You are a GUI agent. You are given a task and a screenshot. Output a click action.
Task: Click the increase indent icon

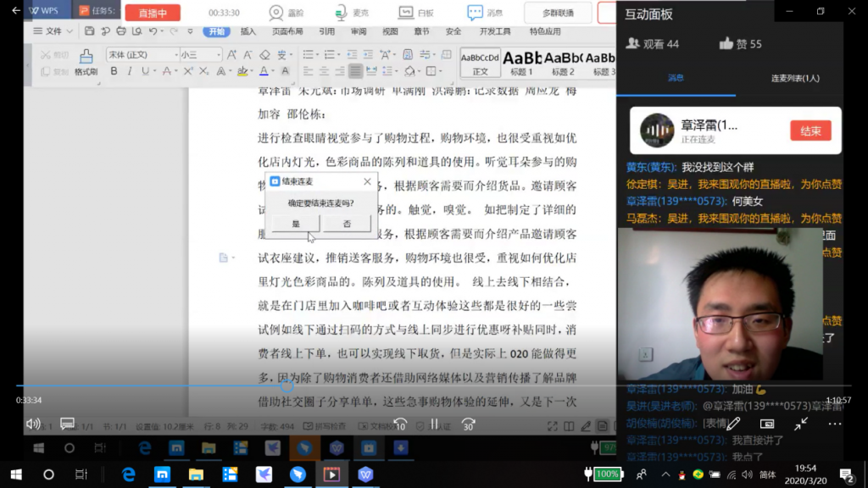click(x=368, y=54)
